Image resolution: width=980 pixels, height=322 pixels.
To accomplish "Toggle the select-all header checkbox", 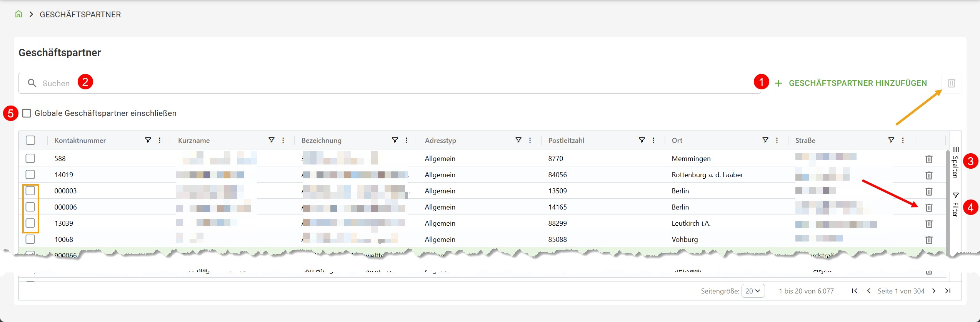I will pyautogui.click(x=30, y=140).
